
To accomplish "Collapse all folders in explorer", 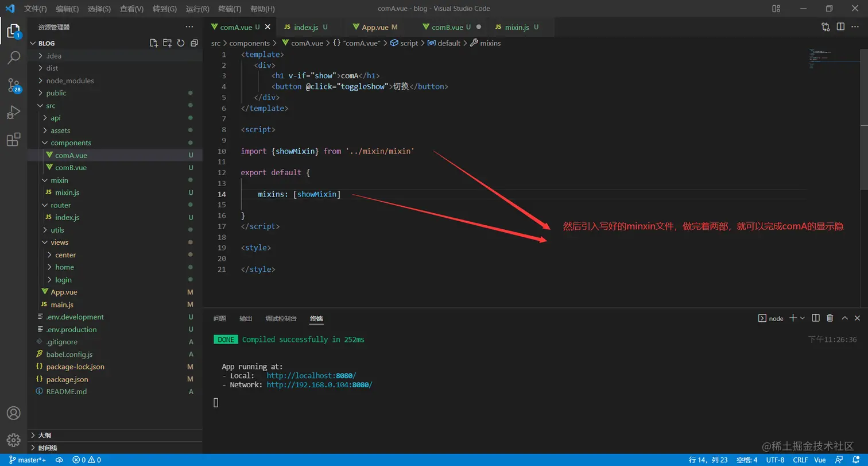I will [194, 43].
